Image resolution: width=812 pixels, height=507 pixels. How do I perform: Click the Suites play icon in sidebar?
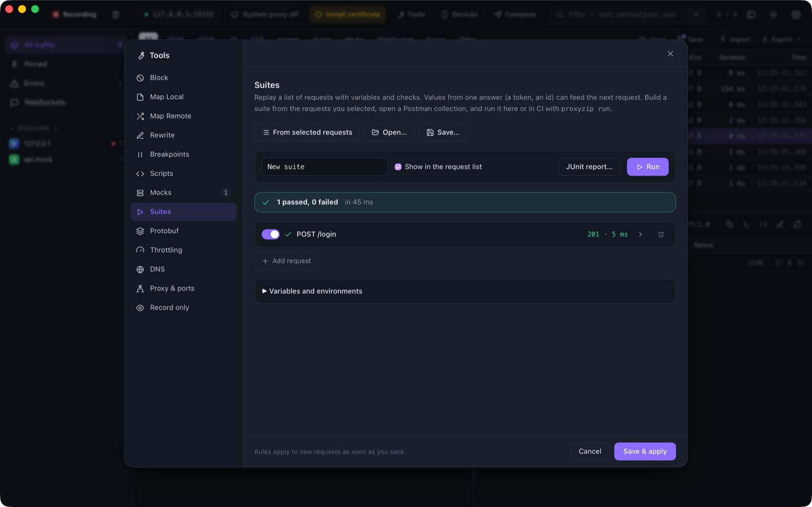[x=140, y=211]
